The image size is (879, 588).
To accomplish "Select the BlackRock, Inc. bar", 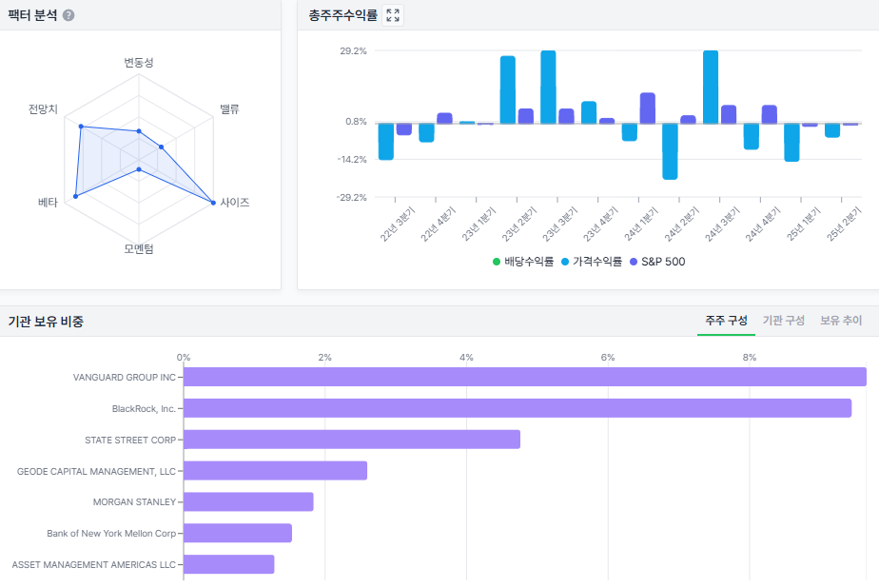I will [518, 408].
